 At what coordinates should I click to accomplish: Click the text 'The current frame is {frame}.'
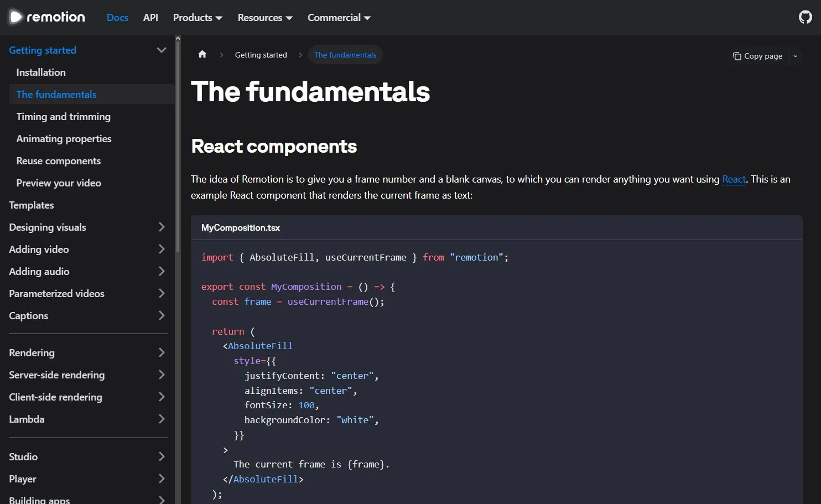point(311,465)
